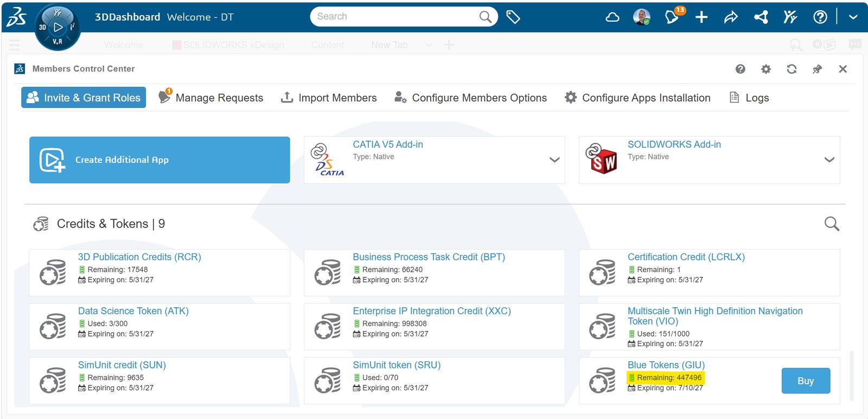Viewport: 868px width, 419px height.
Task: Open Members Control Center help icon
Action: tap(740, 69)
